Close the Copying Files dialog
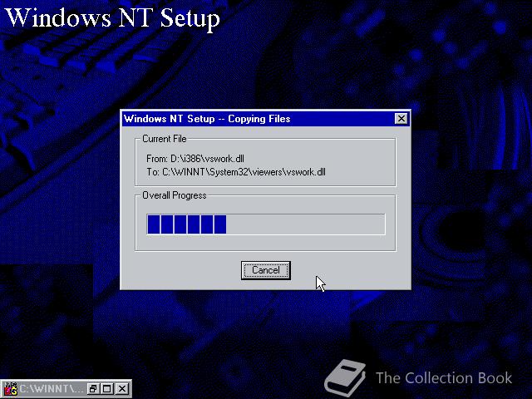The width and height of the screenshot is (532, 399). (x=401, y=118)
